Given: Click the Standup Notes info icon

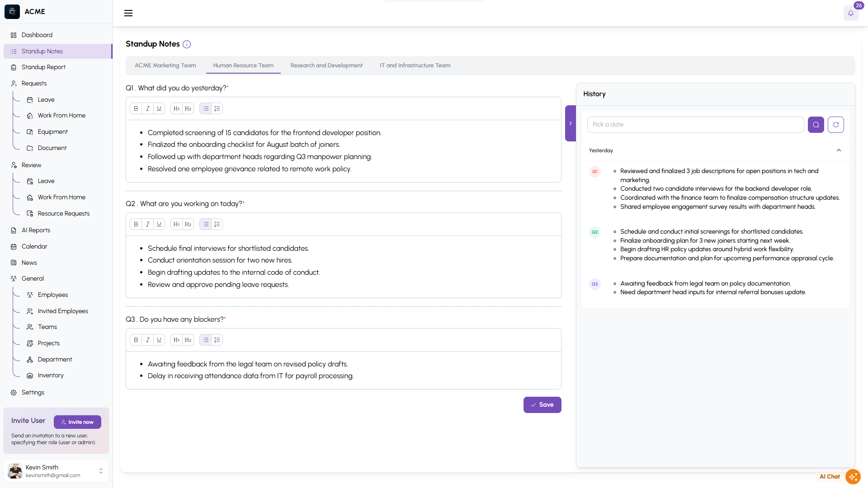Looking at the screenshot, I should click(x=187, y=44).
